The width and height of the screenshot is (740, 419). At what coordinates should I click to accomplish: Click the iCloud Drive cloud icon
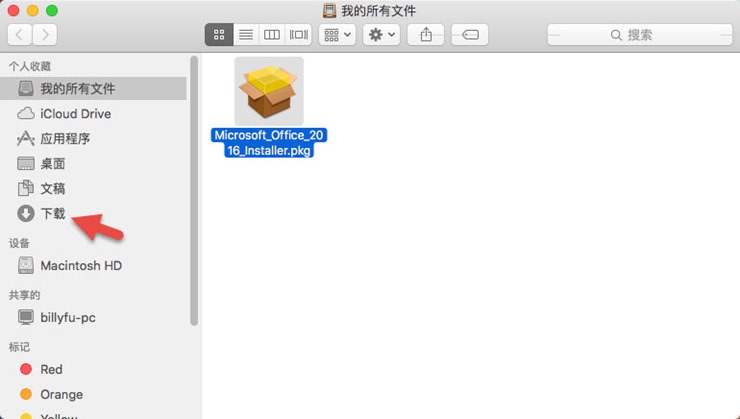coord(25,114)
